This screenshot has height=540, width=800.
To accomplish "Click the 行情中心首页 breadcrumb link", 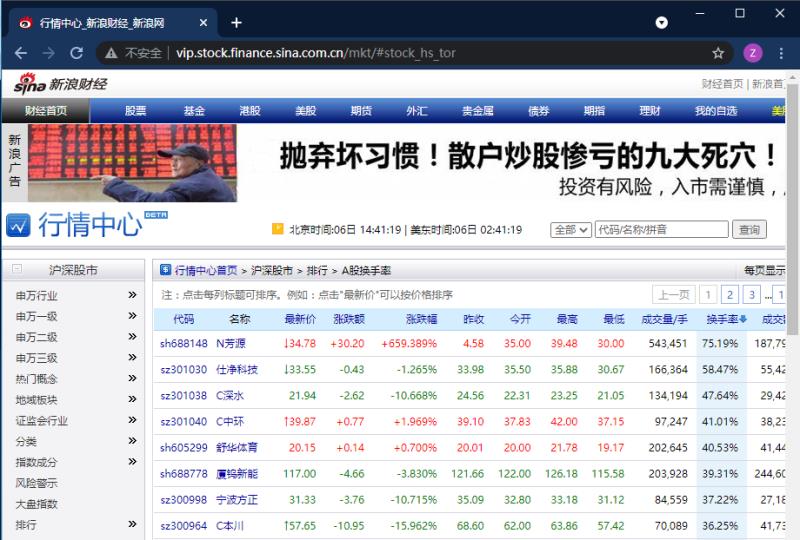I will [x=206, y=270].
